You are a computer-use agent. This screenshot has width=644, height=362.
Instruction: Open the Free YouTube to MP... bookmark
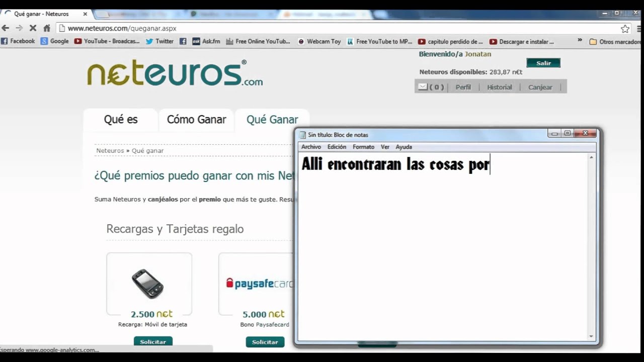coord(380,41)
